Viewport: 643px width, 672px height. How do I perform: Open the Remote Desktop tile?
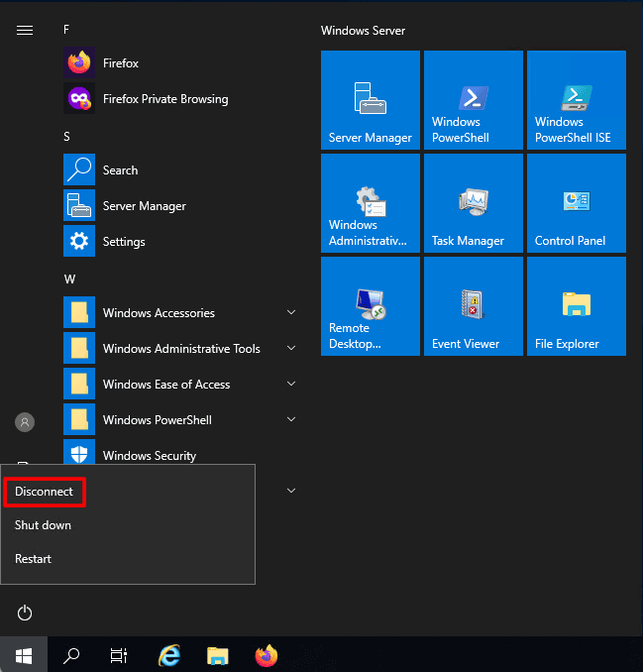[371, 306]
